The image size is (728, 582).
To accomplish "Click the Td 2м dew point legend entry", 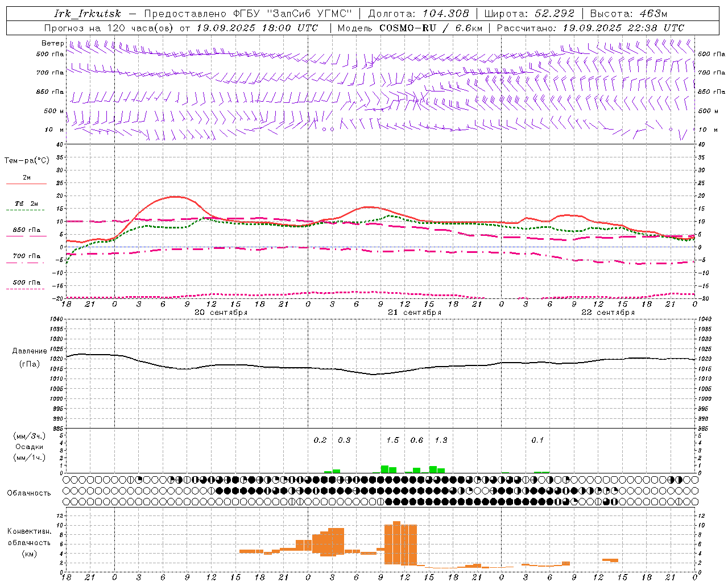I will [27, 203].
